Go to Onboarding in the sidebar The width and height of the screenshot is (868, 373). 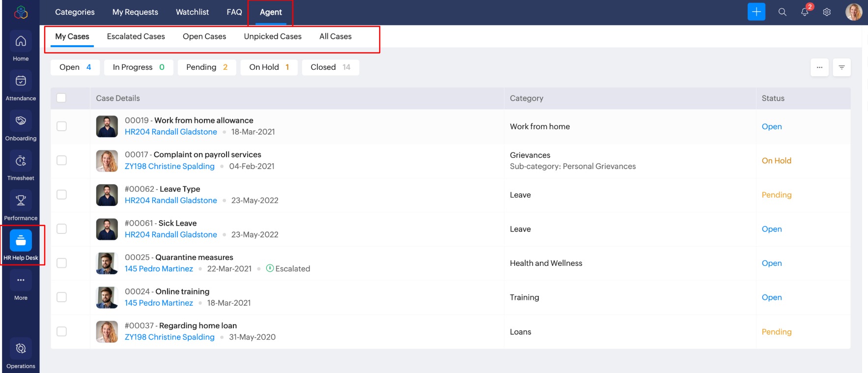pyautogui.click(x=21, y=121)
